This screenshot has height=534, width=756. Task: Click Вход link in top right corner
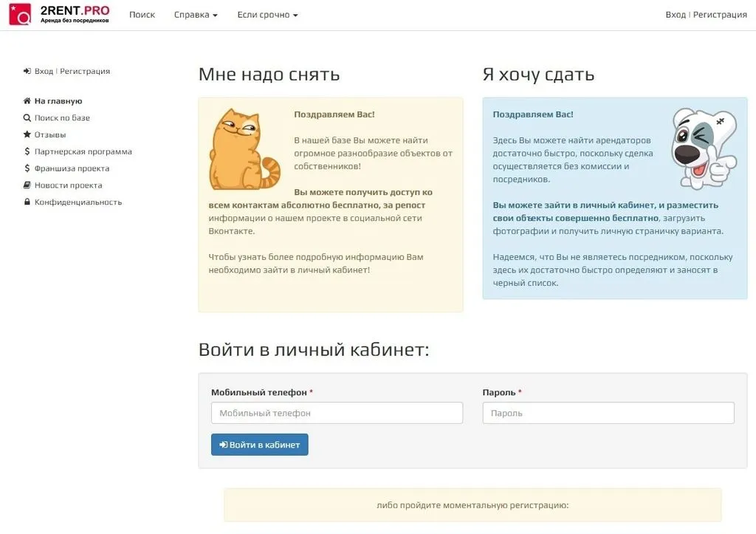pyautogui.click(x=675, y=15)
